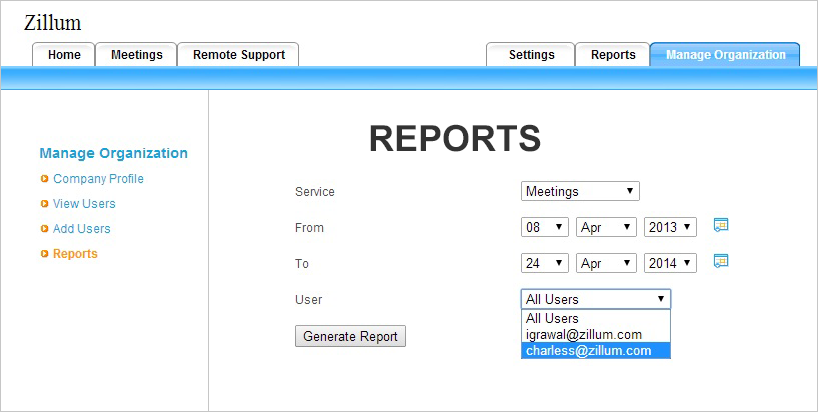Go to the Meetings tab
This screenshot has width=818, height=412.
pyautogui.click(x=136, y=55)
